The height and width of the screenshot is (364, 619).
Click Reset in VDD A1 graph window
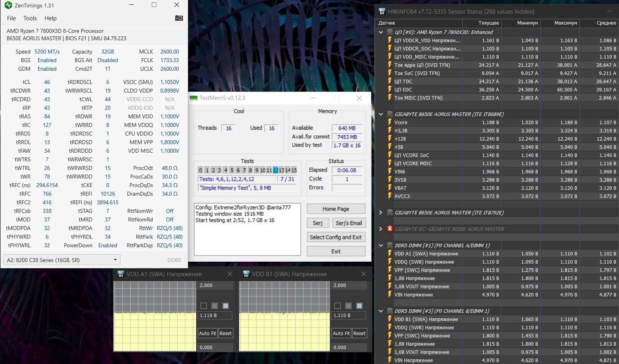point(226,333)
